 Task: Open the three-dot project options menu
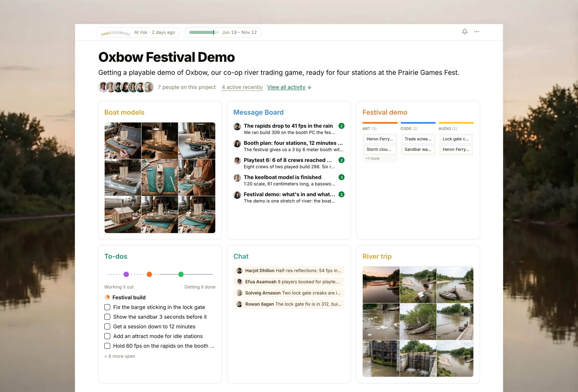(x=477, y=32)
